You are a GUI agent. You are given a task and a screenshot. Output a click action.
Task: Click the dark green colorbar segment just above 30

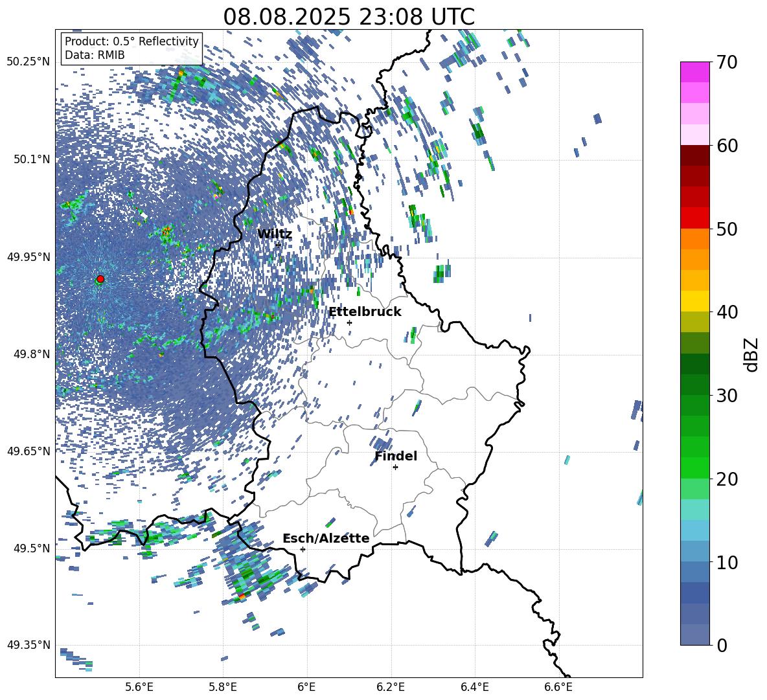point(694,385)
